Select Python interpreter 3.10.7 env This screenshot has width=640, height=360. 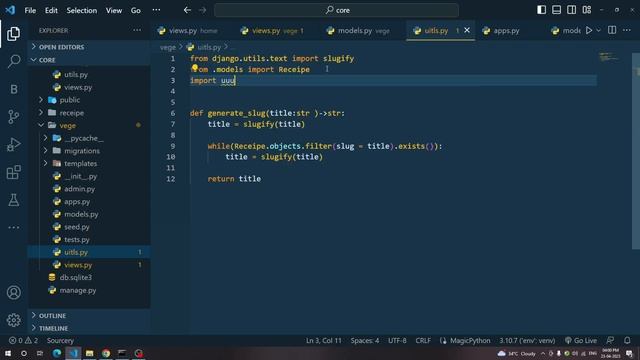coord(527,340)
